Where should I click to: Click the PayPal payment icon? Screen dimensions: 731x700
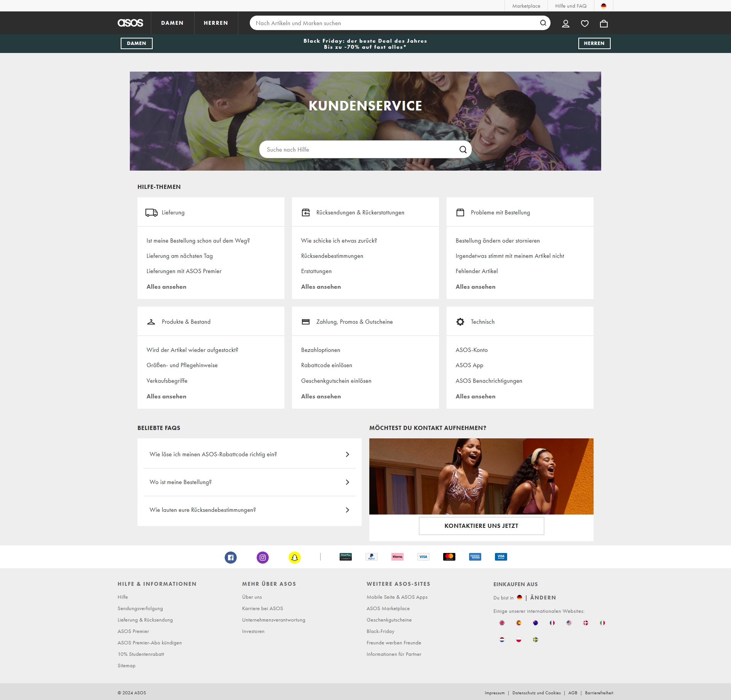[x=372, y=557]
